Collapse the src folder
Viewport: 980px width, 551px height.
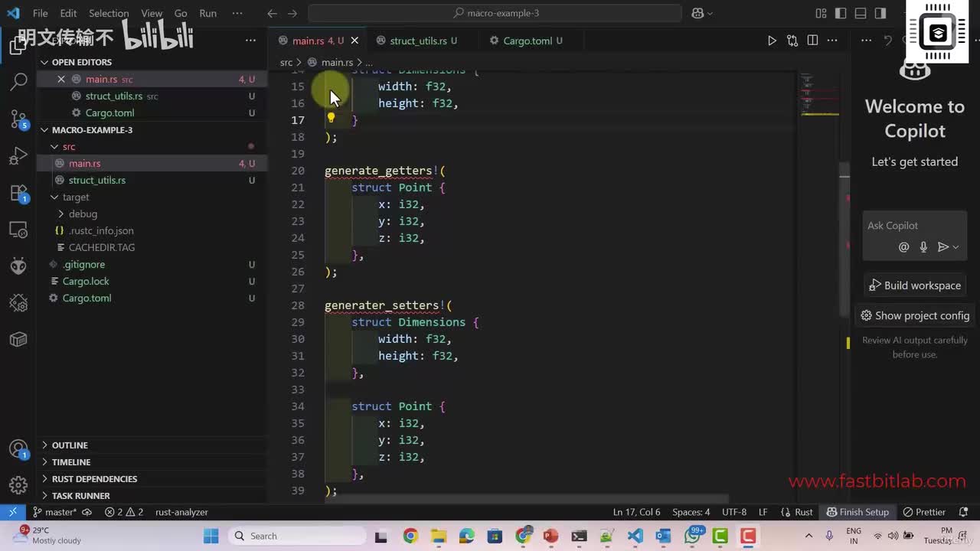(x=68, y=146)
